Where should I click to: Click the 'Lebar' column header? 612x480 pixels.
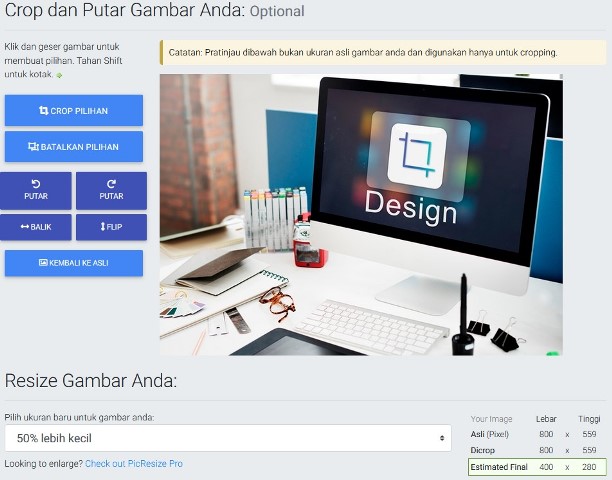pyautogui.click(x=546, y=419)
